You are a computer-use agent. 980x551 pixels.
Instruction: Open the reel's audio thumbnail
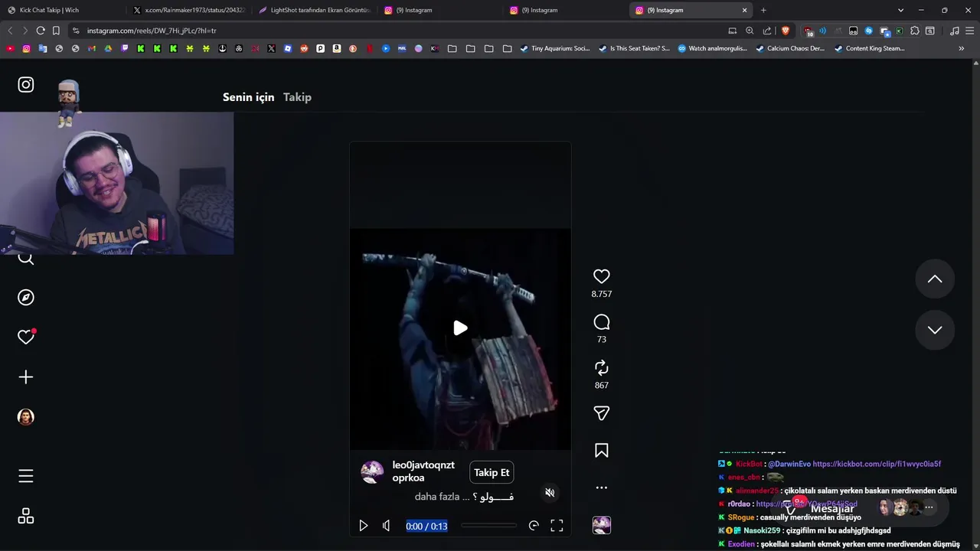point(602,525)
